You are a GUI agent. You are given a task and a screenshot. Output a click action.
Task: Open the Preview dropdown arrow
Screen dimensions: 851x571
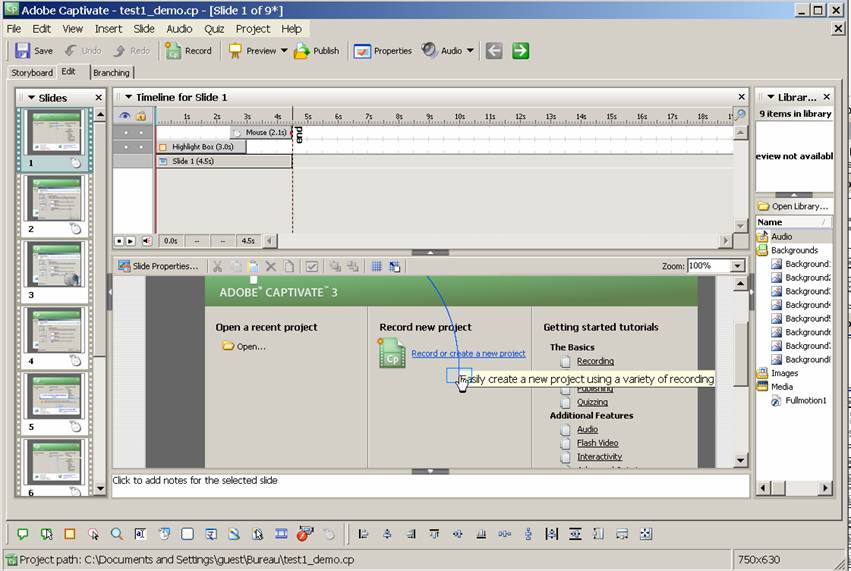point(284,50)
